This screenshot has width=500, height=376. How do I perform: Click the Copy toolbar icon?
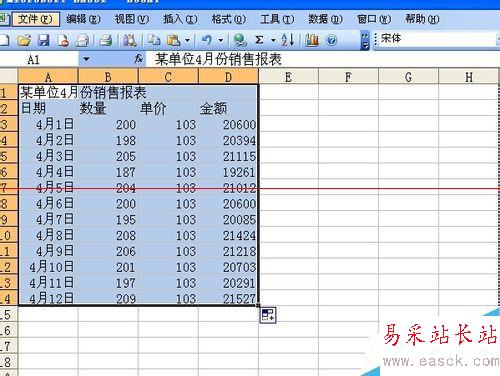coord(154,40)
